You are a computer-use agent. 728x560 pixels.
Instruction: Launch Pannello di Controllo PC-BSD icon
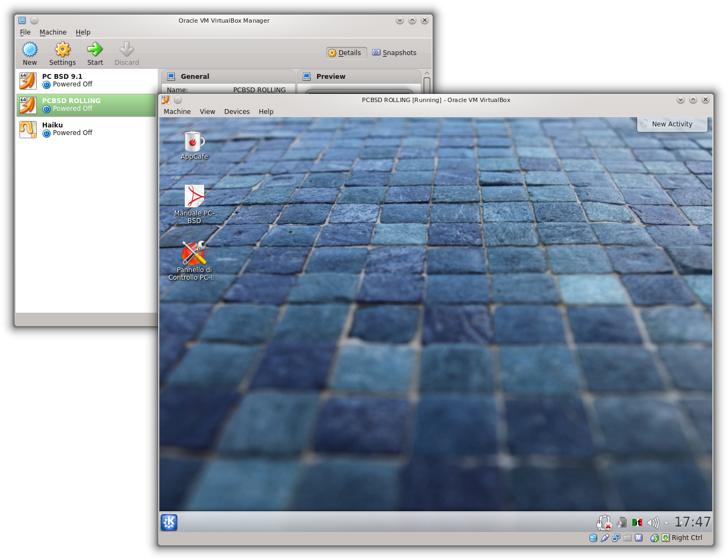tap(194, 254)
